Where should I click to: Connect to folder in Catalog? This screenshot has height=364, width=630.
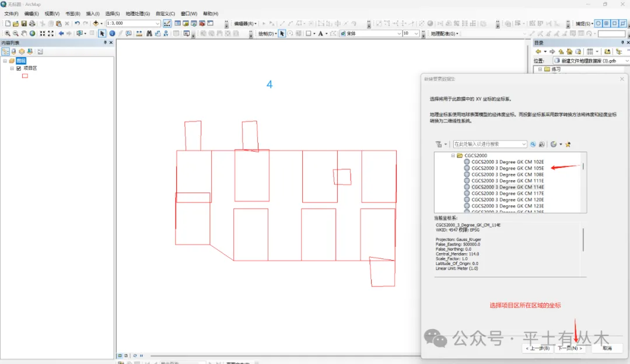coord(607,51)
